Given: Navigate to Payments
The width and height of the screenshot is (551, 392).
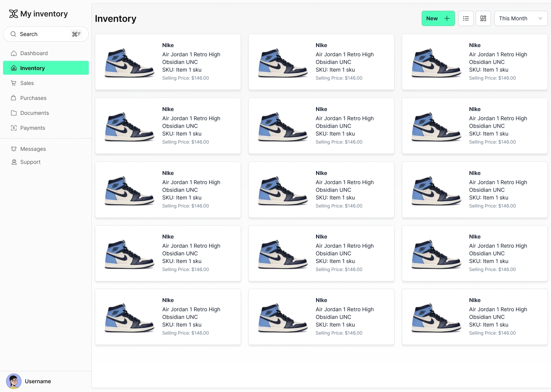Looking at the screenshot, I should pyautogui.click(x=46, y=128).
